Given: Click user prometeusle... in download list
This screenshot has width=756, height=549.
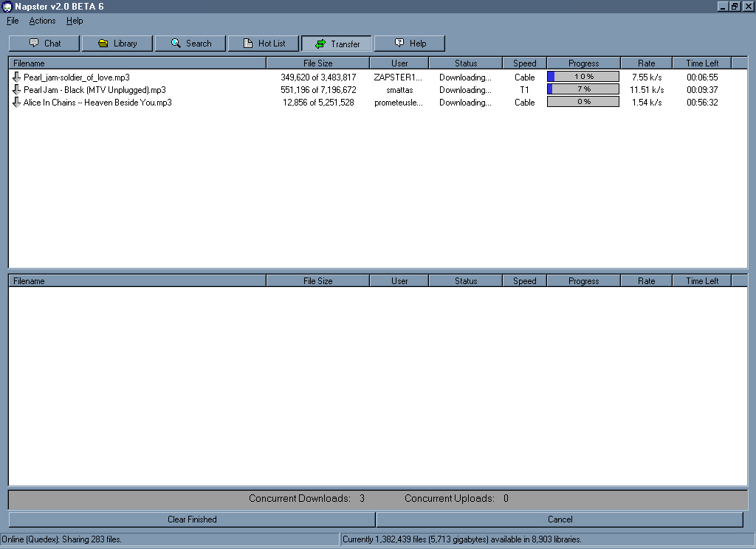Looking at the screenshot, I should (398, 102).
